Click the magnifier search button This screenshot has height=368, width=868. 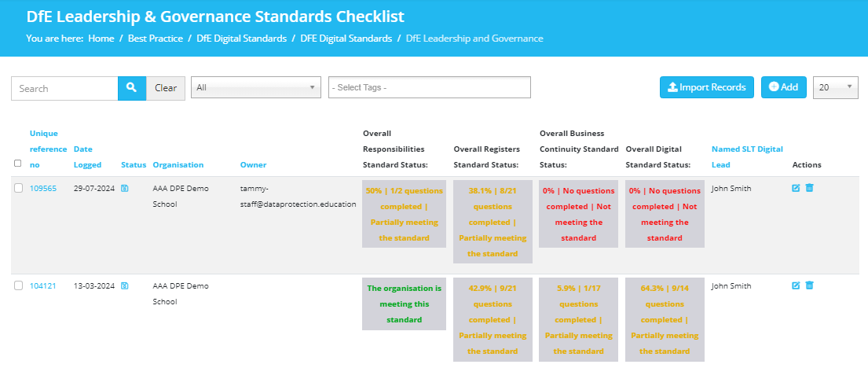pos(132,88)
